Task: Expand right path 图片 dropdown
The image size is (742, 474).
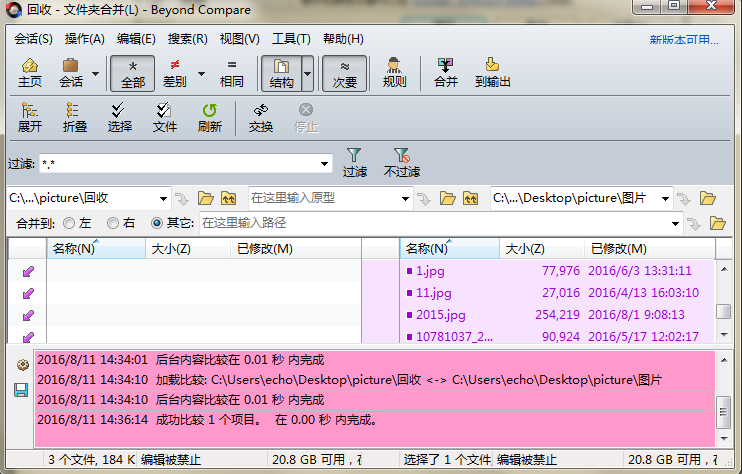Action: point(665,199)
